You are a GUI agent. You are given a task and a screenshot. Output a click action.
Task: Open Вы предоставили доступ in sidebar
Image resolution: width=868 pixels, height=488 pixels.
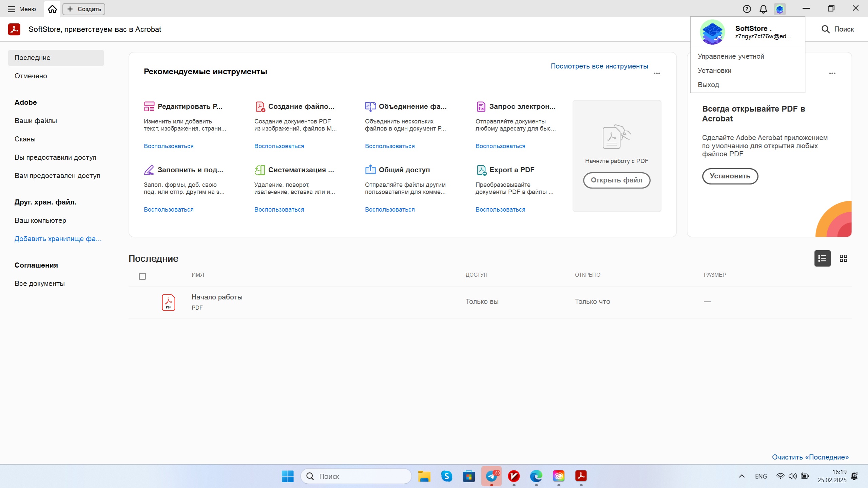[x=55, y=157]
